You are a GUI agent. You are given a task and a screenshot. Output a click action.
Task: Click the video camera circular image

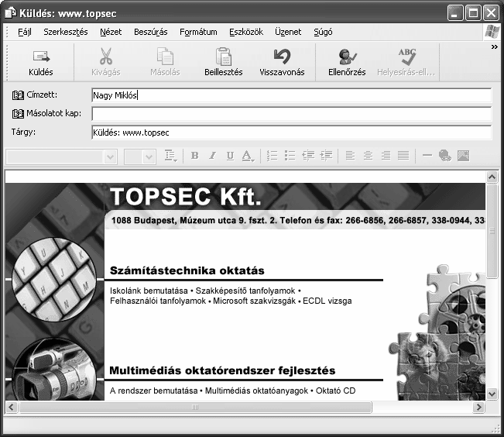(x=54, y=370)
